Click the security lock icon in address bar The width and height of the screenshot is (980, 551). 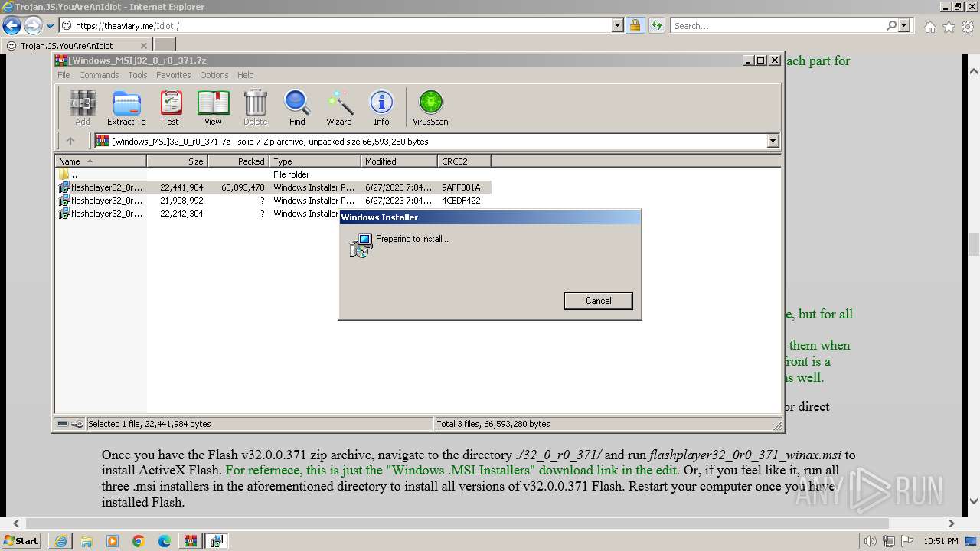click(x=635, y=26)
